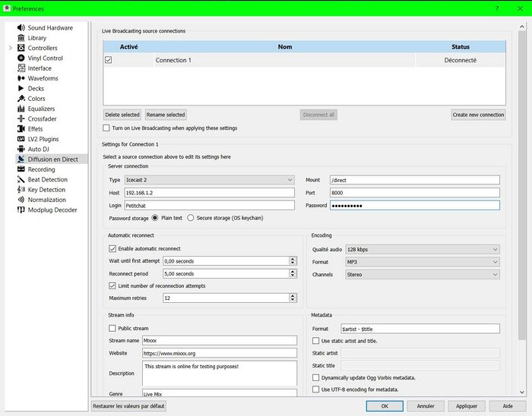The image size is (532, 416).
Task: Adjust Wait until first attempt spinner arrows
Action: [x=293, y=261]
